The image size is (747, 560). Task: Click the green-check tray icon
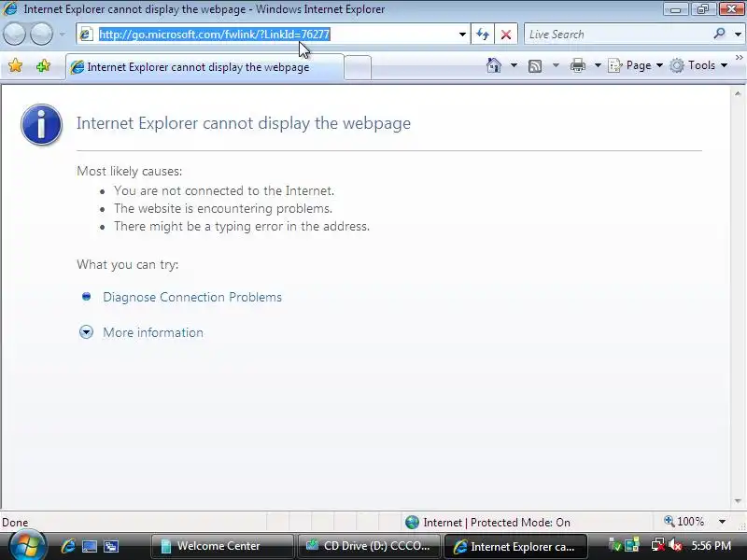(615, 545)
